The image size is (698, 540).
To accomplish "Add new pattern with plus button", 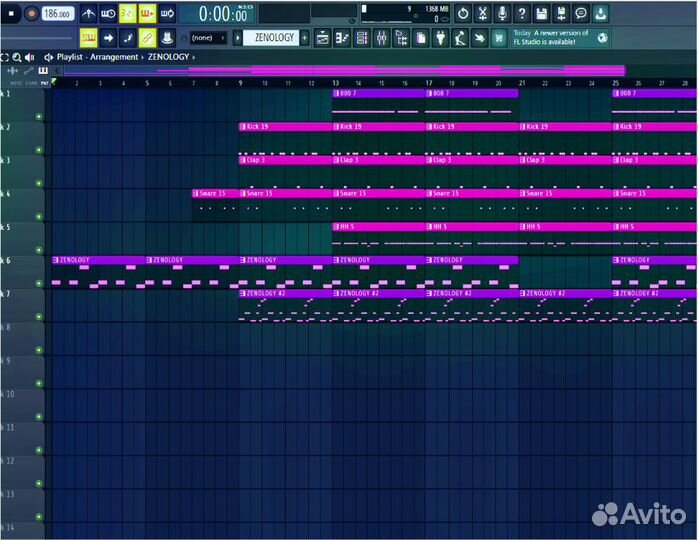I will click(304, 38).
